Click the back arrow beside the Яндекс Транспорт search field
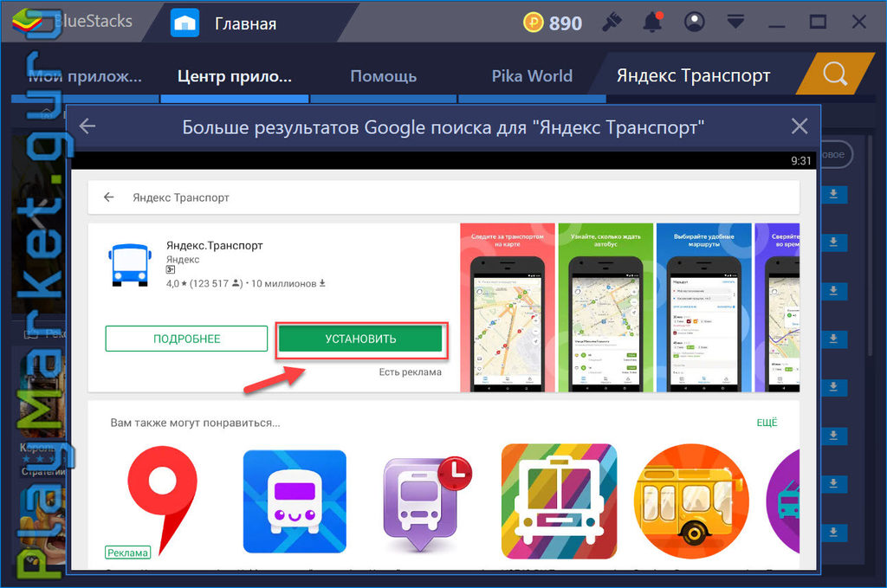This screenshot has height=588, width=887. (108, 197)
